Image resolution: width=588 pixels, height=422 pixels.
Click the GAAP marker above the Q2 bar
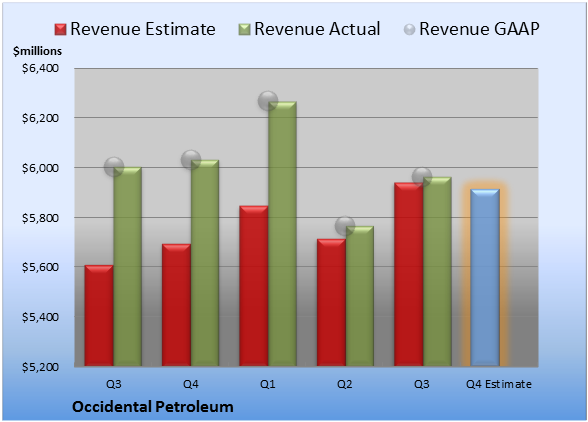click(x=345, y=225)
